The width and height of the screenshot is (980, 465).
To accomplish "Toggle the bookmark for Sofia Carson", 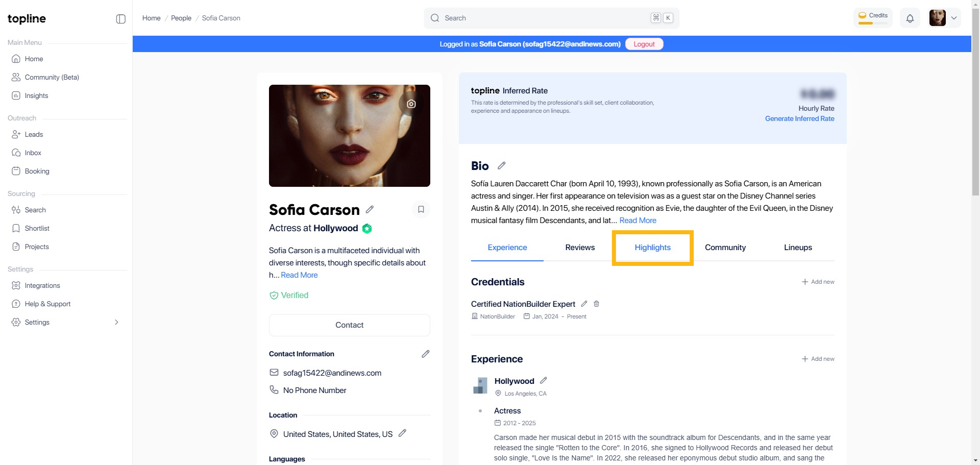I will pos(421,210).
